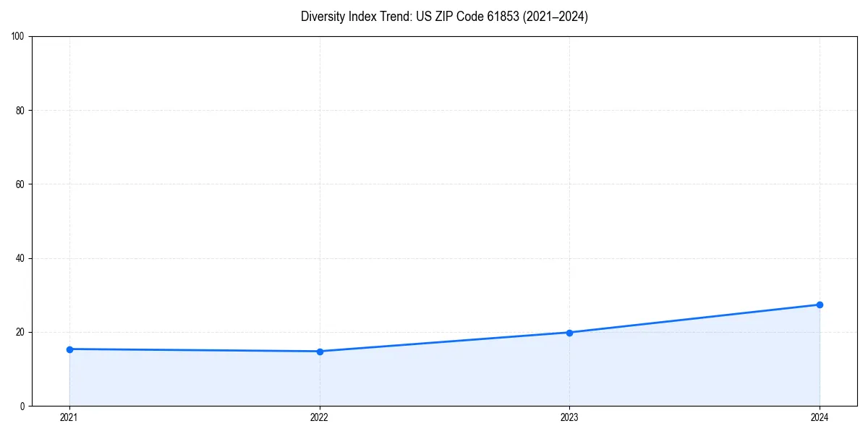Click the 2024 x-axis tick label
868x434 pixels.
[820, 416]
